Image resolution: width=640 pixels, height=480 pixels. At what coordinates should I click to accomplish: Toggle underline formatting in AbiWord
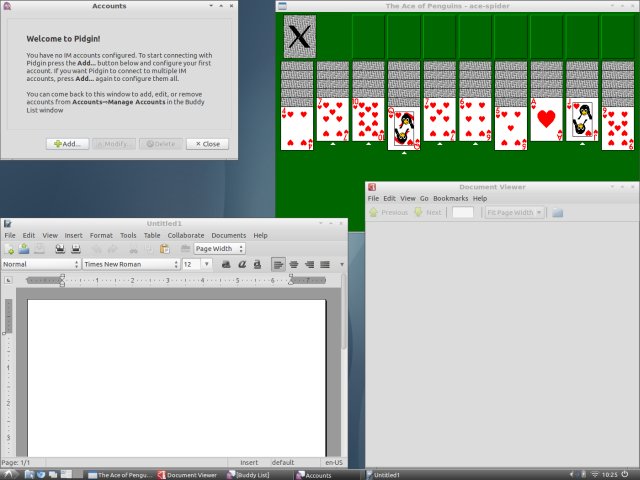coord(256,264)
